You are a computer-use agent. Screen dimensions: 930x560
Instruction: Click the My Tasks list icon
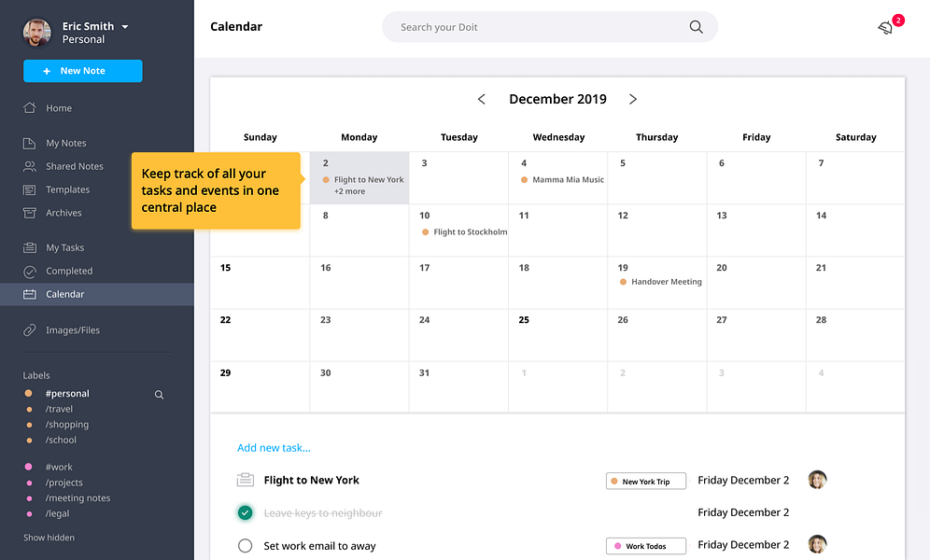[x=29, y=247]
